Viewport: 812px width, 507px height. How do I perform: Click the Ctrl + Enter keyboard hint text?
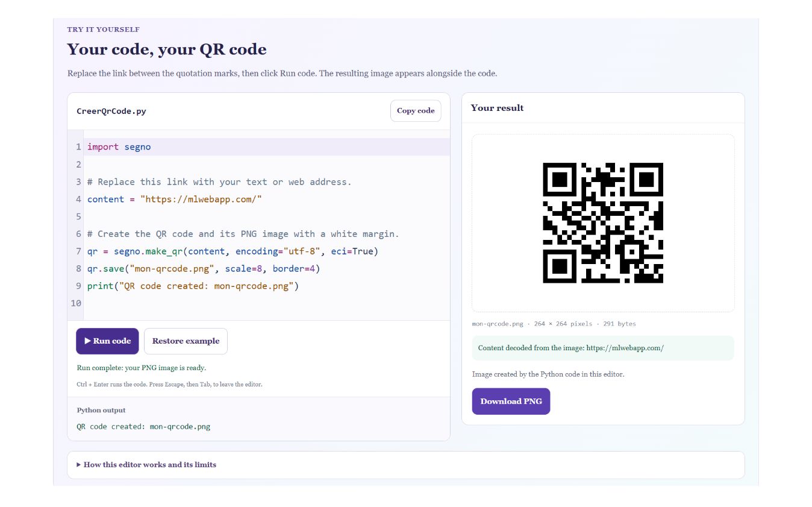(x=169, y=384)
